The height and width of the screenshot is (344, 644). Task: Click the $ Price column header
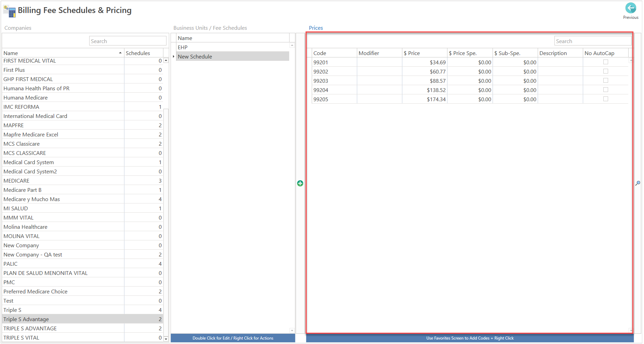425,53
